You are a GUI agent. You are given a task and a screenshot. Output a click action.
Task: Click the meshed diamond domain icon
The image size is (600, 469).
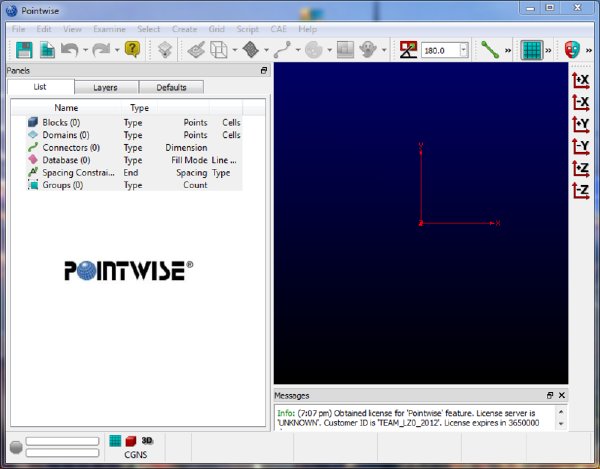click(251, 50)
